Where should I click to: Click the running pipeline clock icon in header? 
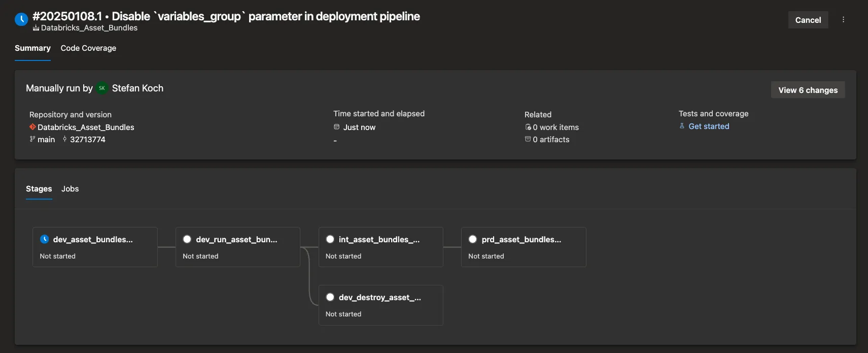[x=21, y=20]
